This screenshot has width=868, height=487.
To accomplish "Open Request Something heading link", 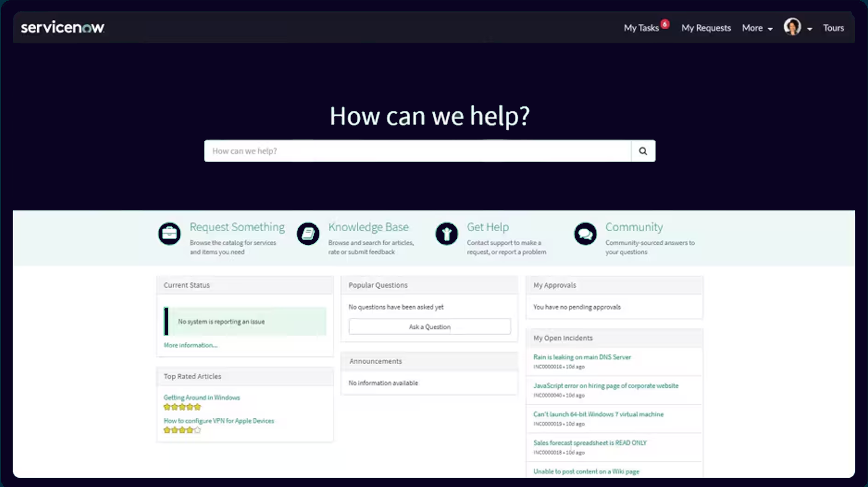I will 237,227.
